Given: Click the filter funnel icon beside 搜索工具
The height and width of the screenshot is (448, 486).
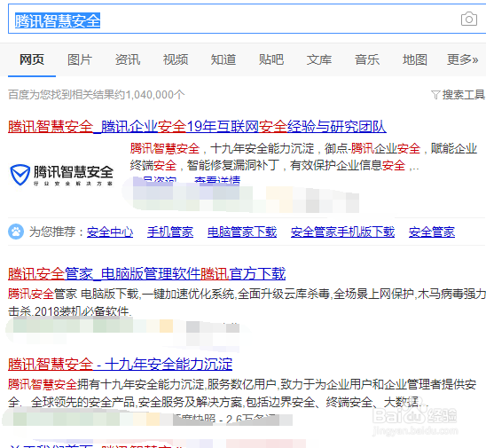Looking at the screenshot, I should point(435,95).
